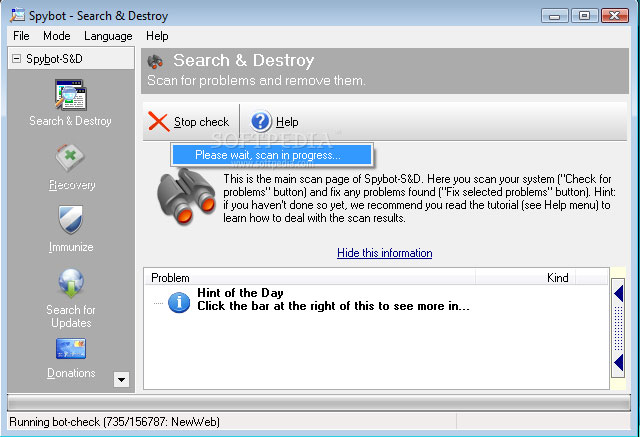This screenshot has height=437, width=640.
Task: Click 'Running bot-check' status bar text
Action: tap(114, 421)
